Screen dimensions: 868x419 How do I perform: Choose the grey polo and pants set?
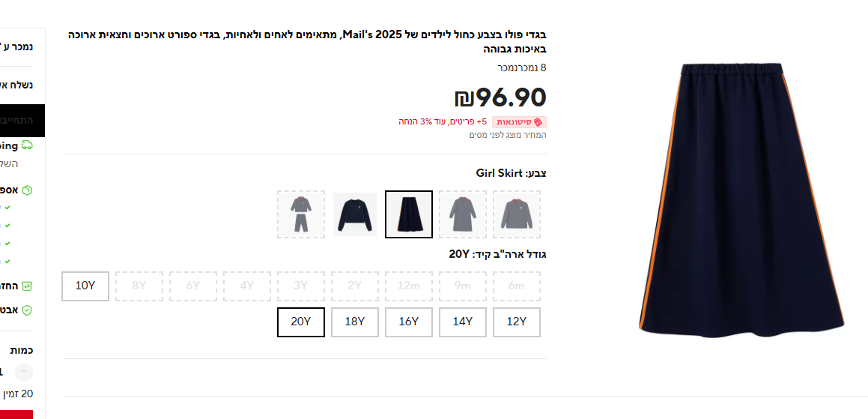[301, 214]
